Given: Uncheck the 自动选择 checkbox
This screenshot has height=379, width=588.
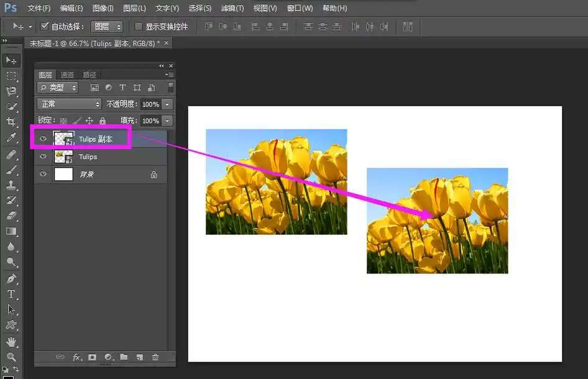Looking at the screenshot, I should 45,27.
